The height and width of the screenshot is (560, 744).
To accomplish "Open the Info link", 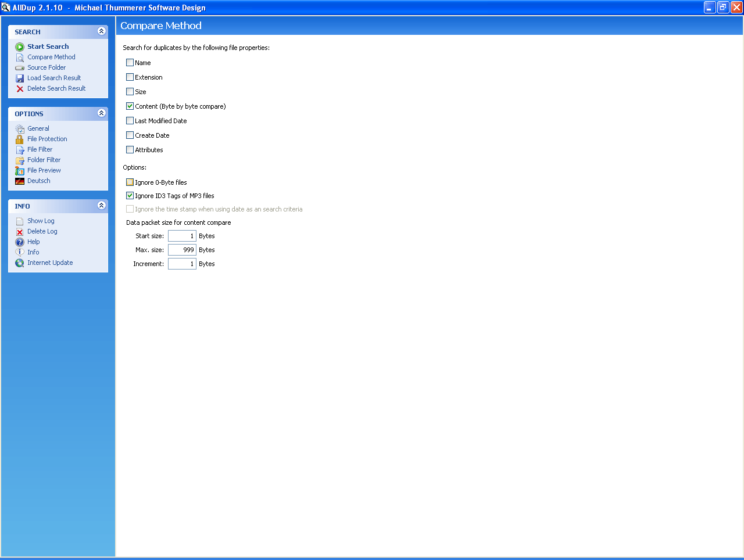I will coord(33,252).
